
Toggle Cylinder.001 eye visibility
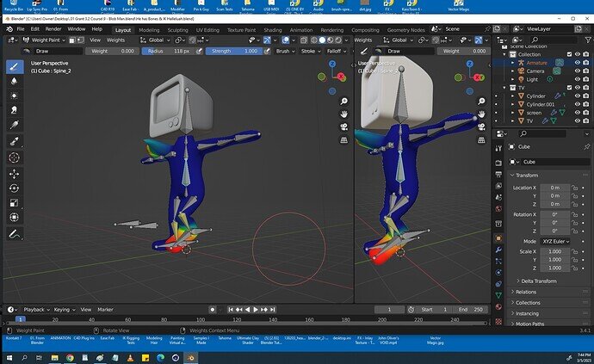[578, 104]
